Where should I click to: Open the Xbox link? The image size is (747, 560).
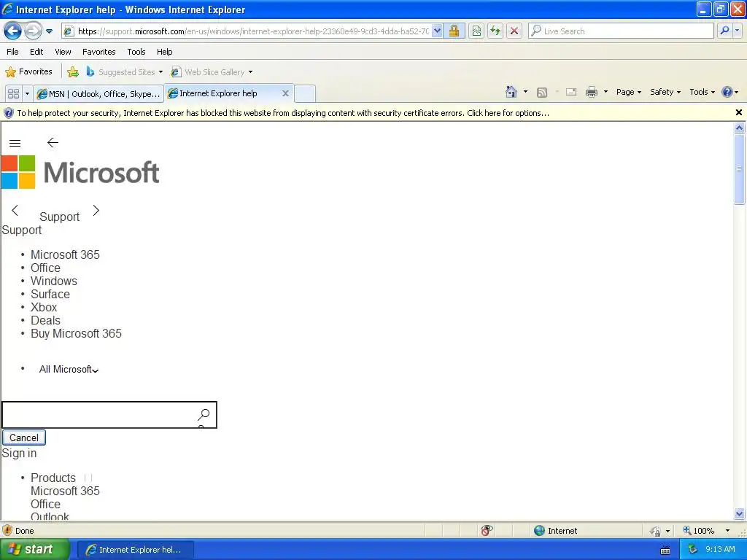[x=44, y=307]
